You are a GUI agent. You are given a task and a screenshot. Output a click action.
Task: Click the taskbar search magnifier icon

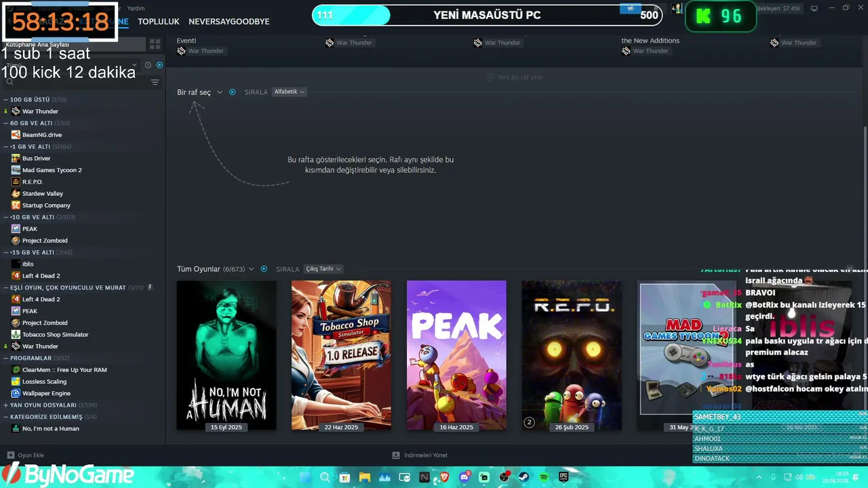click(325, 477)
